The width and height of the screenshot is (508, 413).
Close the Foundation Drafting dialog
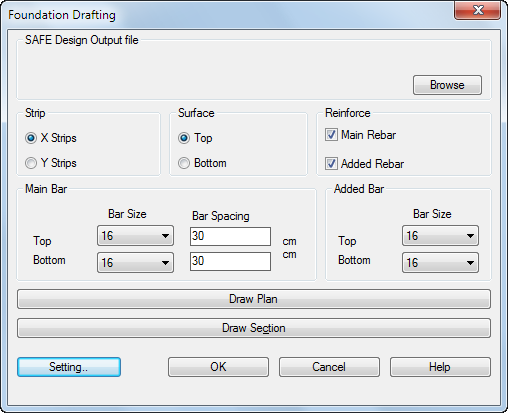(x=477, y=10)
